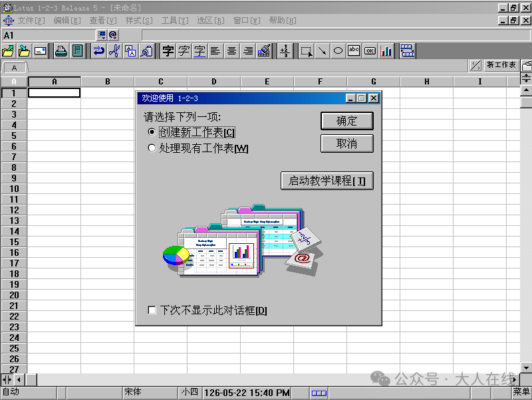Click the Sum 1+2=3 icon
The image size is (532, 400).
pos(285,51)
